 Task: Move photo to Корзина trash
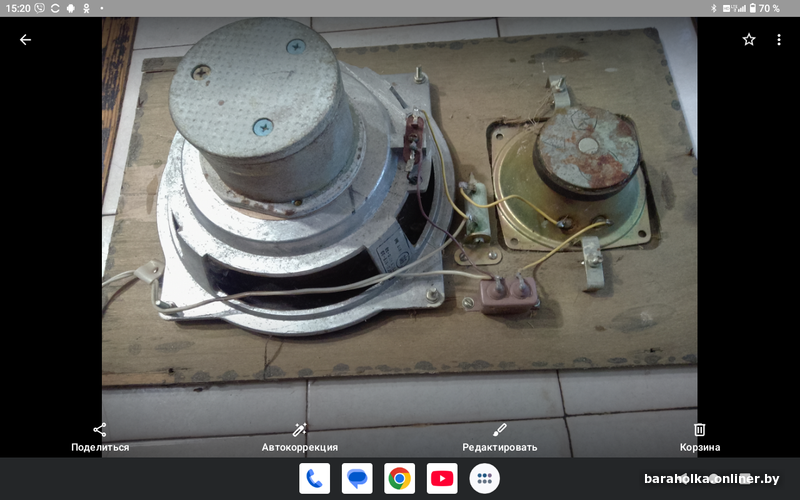click(x=699, y=438)
